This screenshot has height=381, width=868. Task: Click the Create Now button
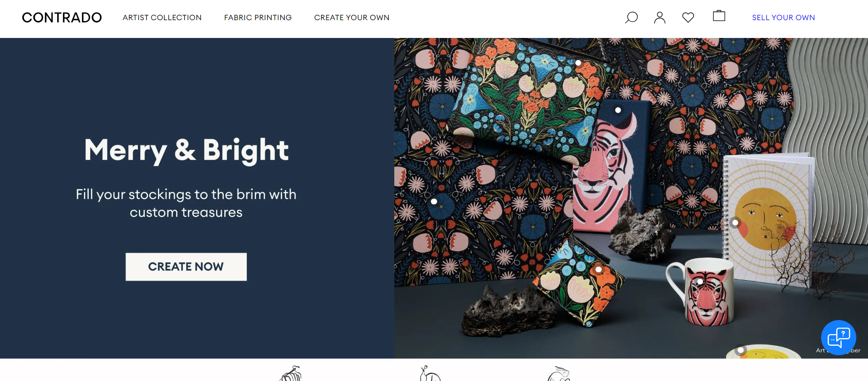click(186, 267)
